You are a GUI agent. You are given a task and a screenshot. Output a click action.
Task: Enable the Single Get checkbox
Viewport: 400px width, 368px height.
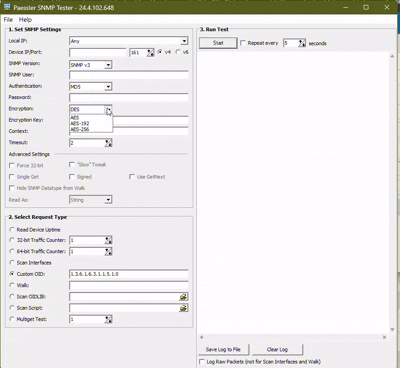(x=12, y=177)
